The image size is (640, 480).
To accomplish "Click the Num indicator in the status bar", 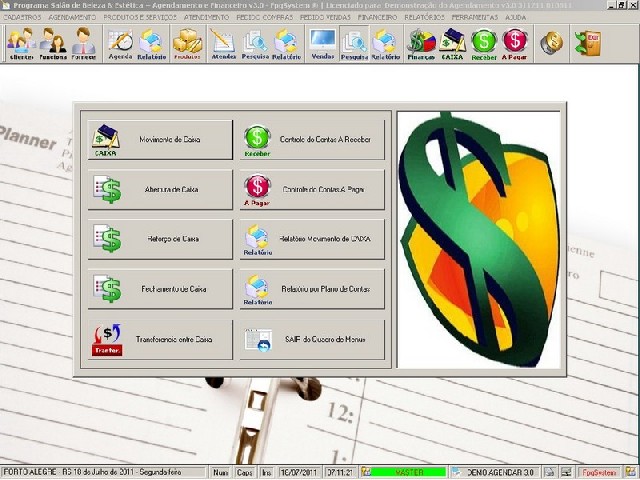I will [x=221, y=472].
